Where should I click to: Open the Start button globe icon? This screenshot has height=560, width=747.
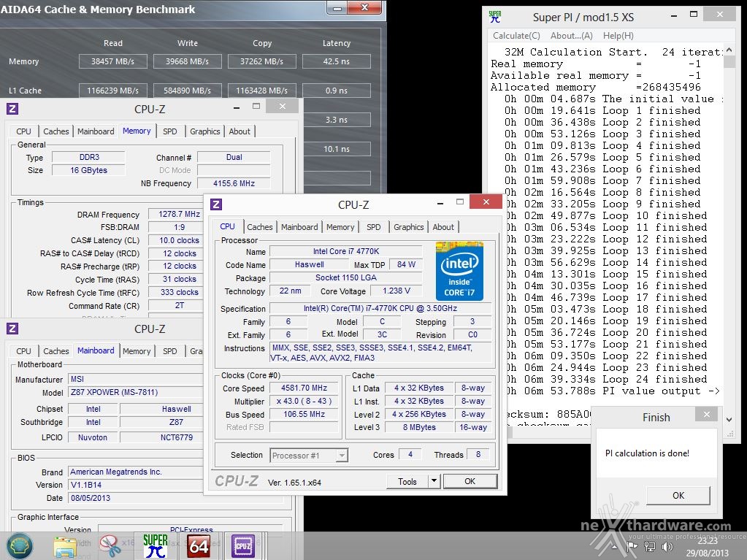(20, 545)
